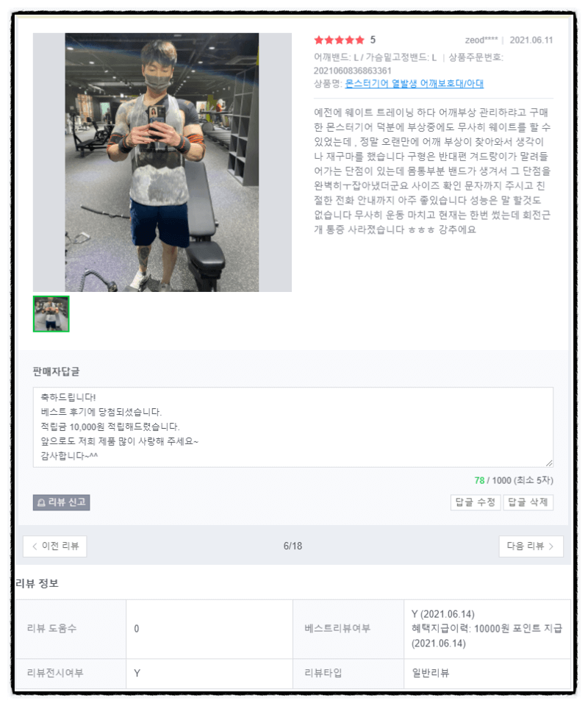Go to next review with 다음 리뷰
The image size is (588, 706).
click(x=531, y=546)
